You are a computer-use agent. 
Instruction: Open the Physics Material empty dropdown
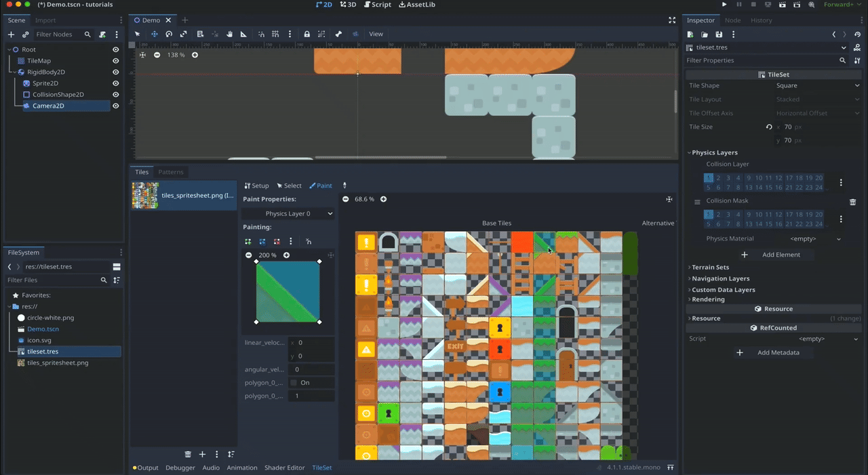[x=815, y=239]
